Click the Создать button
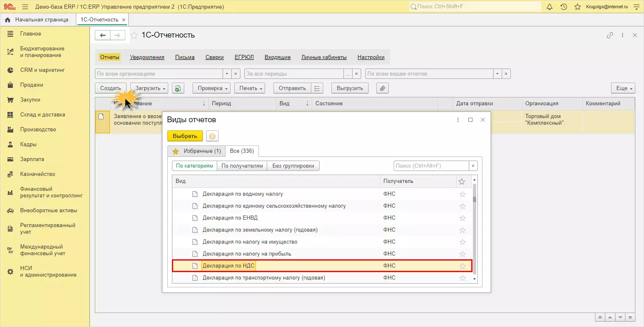644x327 pixels. click(110, 88)
